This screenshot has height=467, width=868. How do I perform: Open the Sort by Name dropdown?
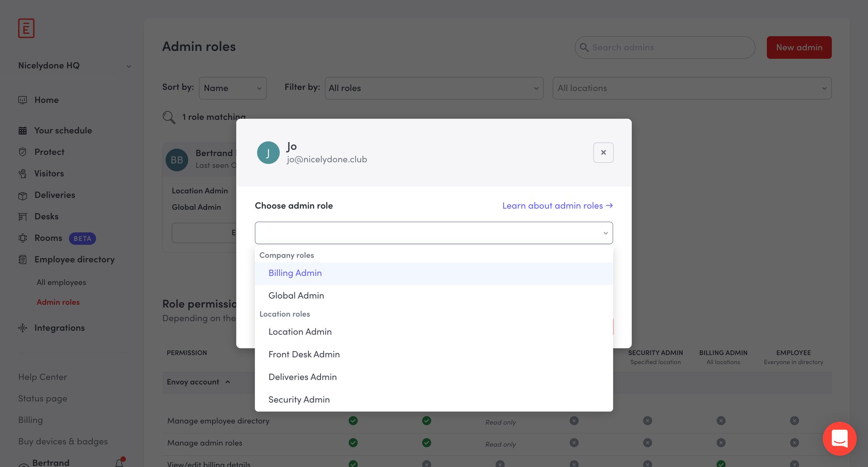[232, 88]
